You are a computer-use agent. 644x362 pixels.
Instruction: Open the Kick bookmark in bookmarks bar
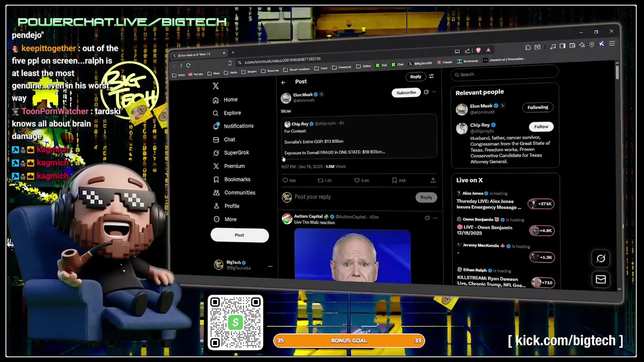[381, 65]
